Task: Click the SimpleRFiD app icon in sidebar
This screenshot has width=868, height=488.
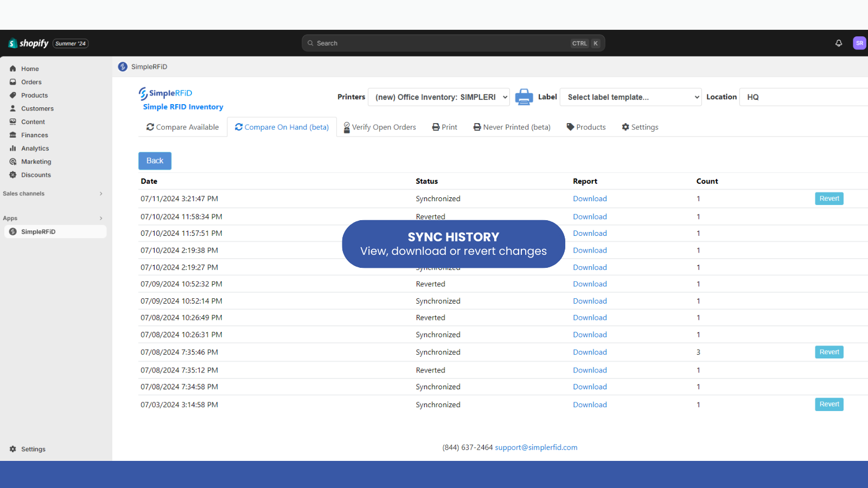Action: click(x=13, y=232)
